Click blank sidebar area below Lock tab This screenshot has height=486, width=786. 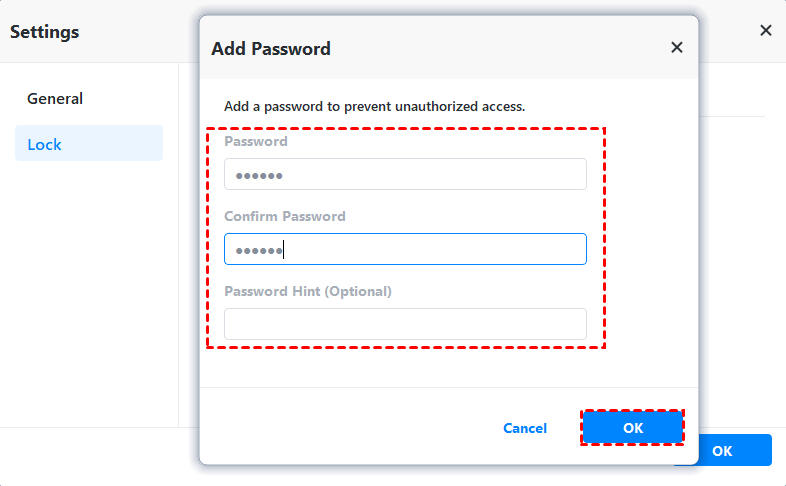coord(88,300)
